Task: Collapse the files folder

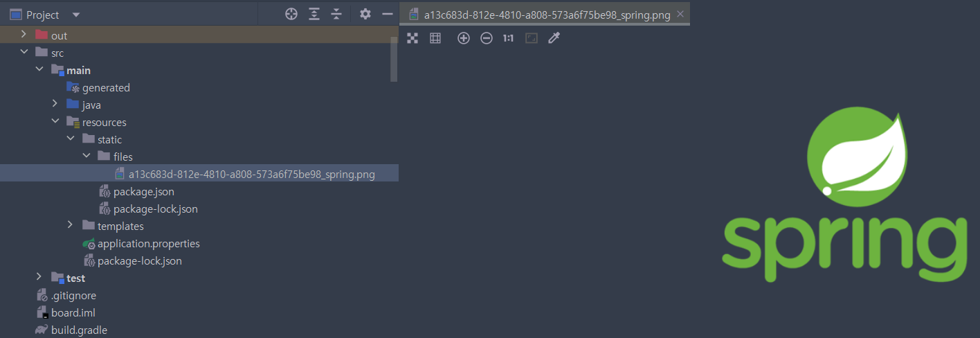Action: click(87, 157)
